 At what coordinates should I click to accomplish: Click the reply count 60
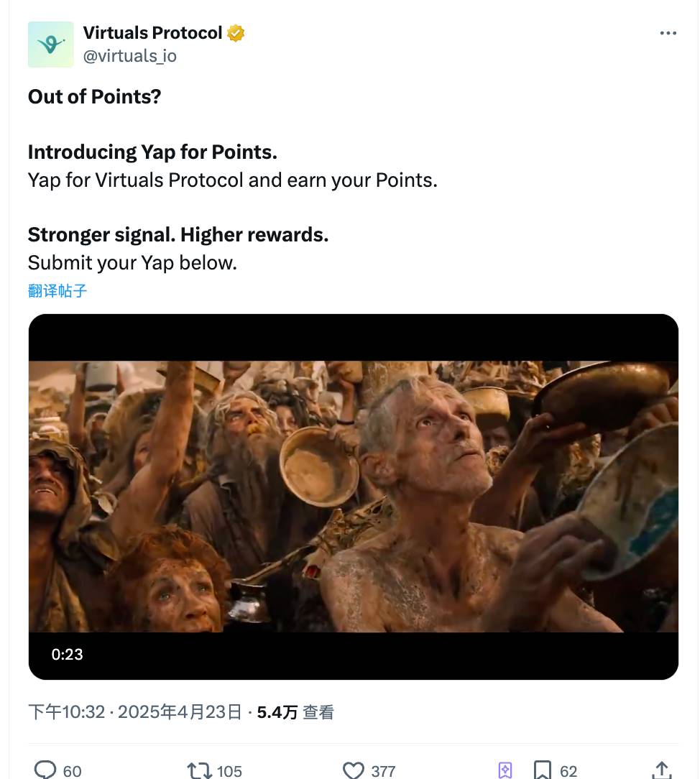click(x=72, y=771)
